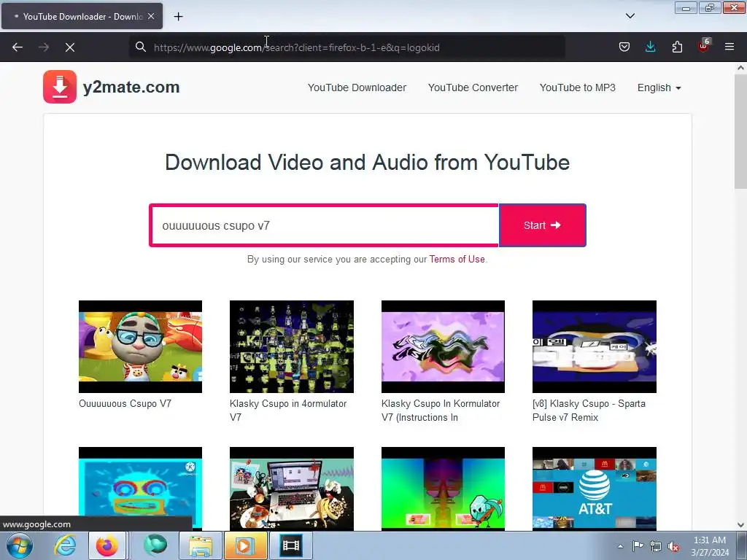Screen dimensions: 747x560
Task: Open the Pocket save icon
Action: (x=624, y=47)
